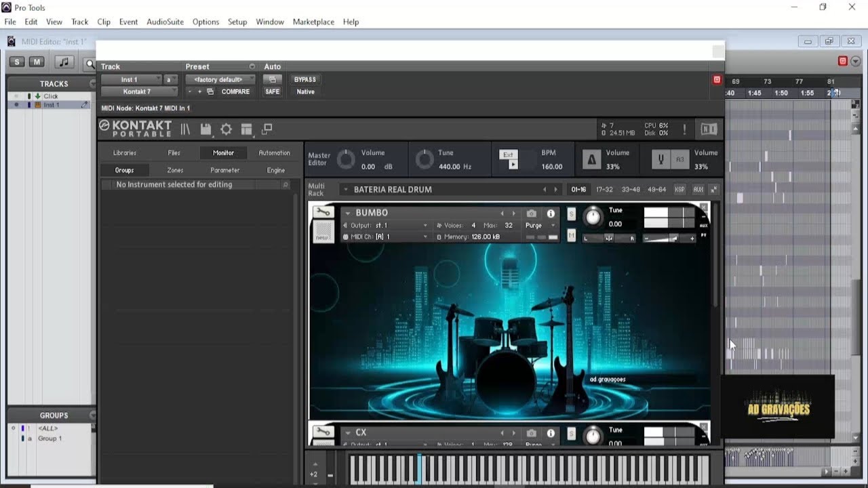Click the preset copy settings icon
This screenshot has height=488, width=868.
[x=210, y=91]
